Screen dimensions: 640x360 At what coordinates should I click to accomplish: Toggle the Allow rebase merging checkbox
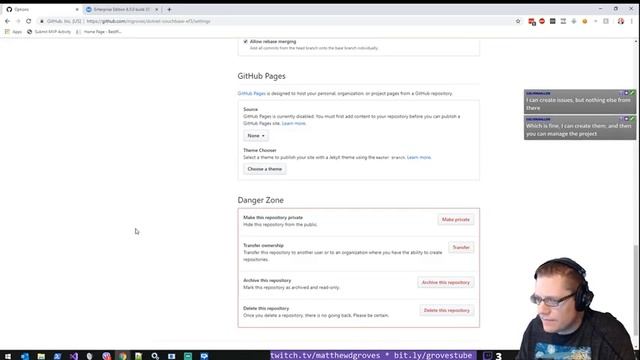click(x=245, y=42)
